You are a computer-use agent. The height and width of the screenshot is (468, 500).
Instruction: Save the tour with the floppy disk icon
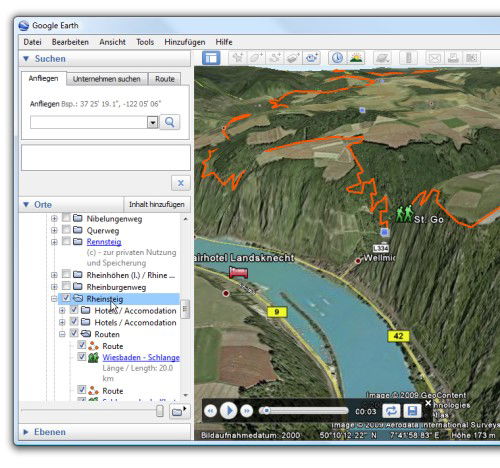(x=412, y=411)
